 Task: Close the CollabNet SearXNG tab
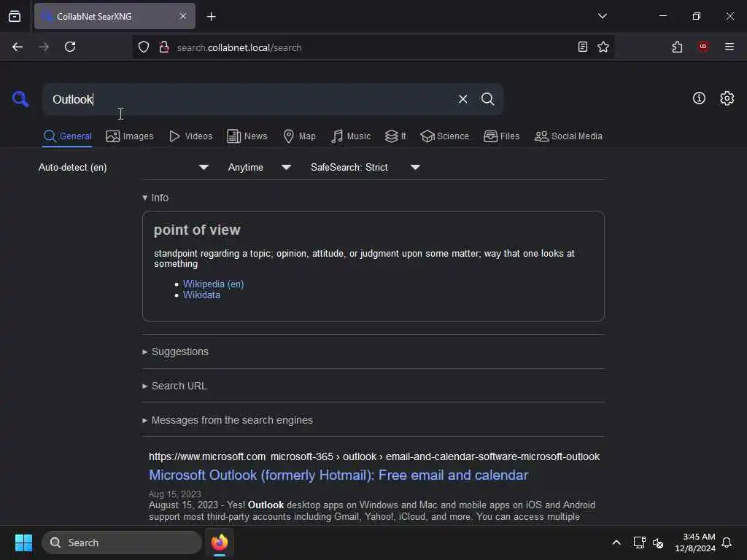coord(183,16)
